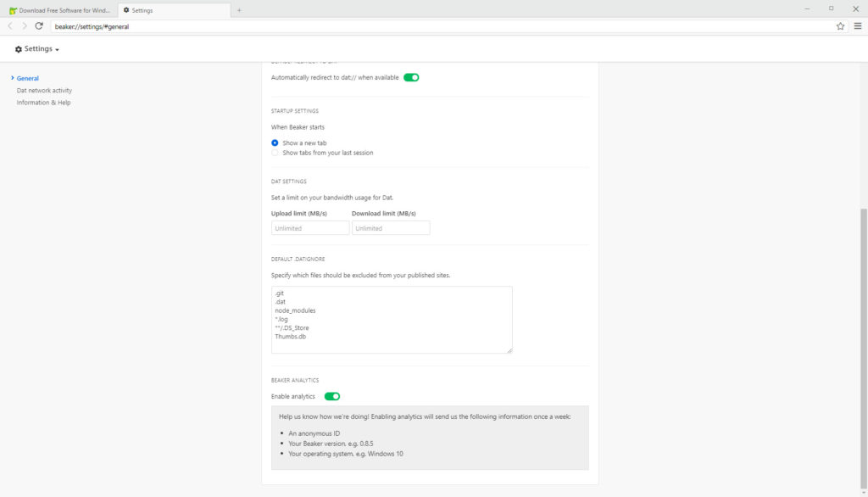Open Dat network activity section
Image resolution: width=868 pixels, height=497 pixels.
click(x=44, y=90)
